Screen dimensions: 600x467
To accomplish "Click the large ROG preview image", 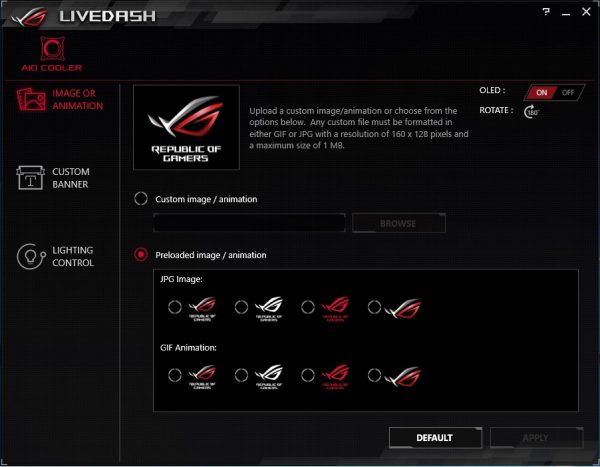I will tap(186, 127).
